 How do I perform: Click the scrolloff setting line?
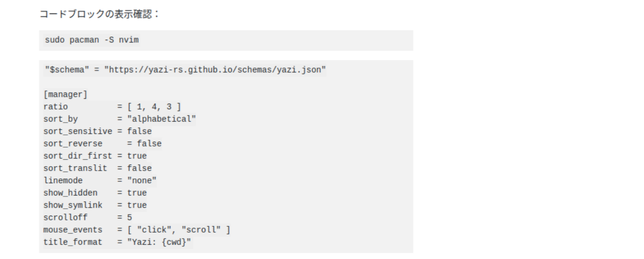88,217
